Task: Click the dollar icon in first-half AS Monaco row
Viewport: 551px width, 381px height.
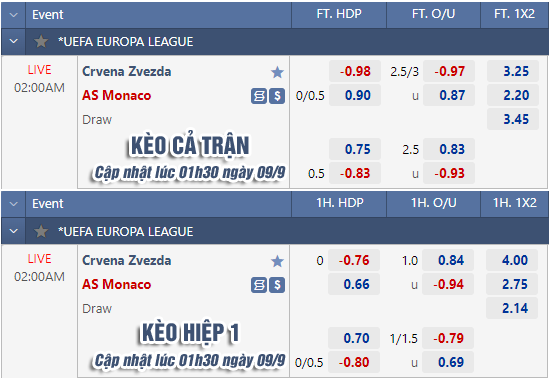Action: pyautogui.click(x=277, y=285)
